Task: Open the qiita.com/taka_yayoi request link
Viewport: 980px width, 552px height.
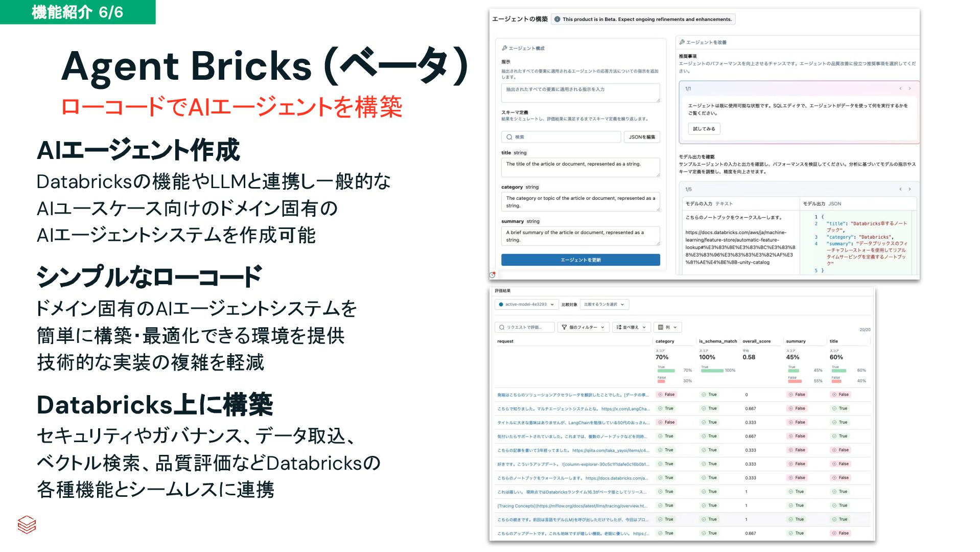Action: [573, 450]
